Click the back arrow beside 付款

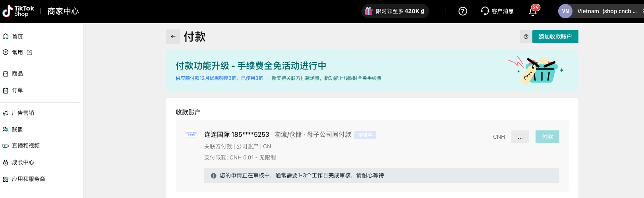pos(173,37)
